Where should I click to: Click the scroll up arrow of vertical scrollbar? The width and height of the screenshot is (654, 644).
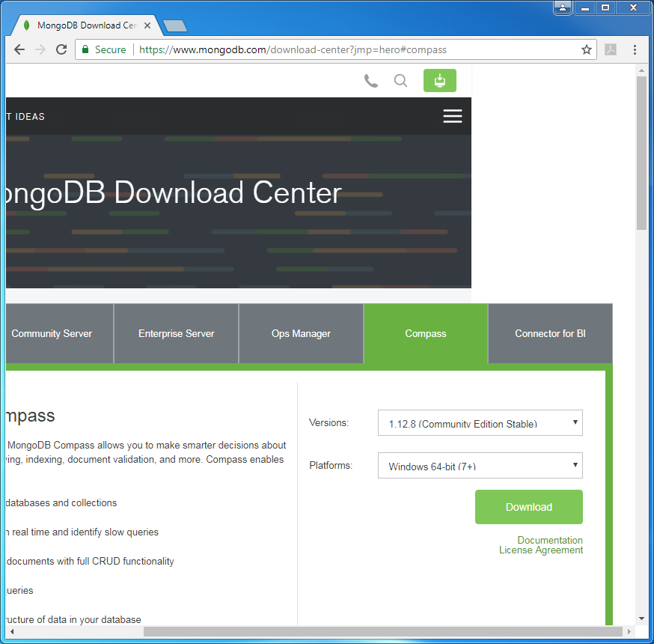click(x=641, y=70)
